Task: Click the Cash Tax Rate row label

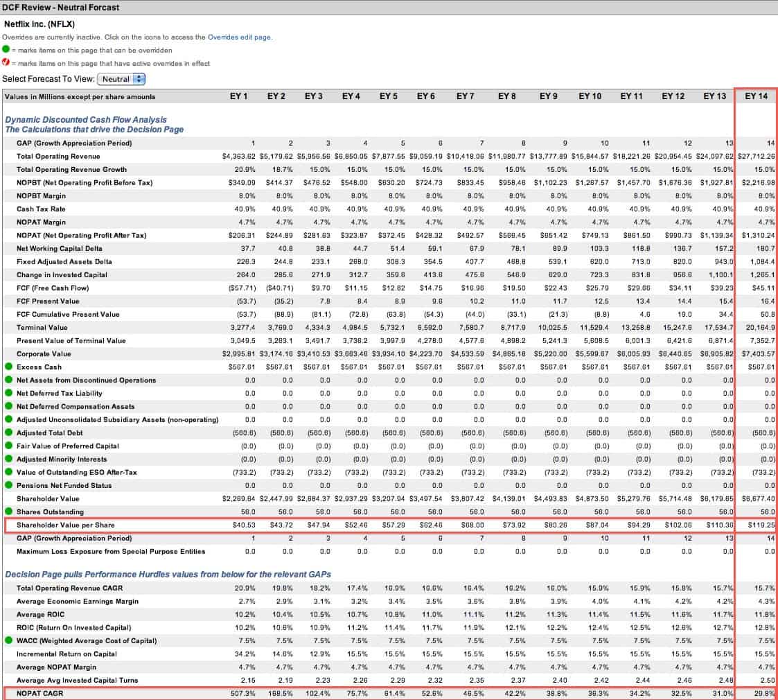Action: 41,209
